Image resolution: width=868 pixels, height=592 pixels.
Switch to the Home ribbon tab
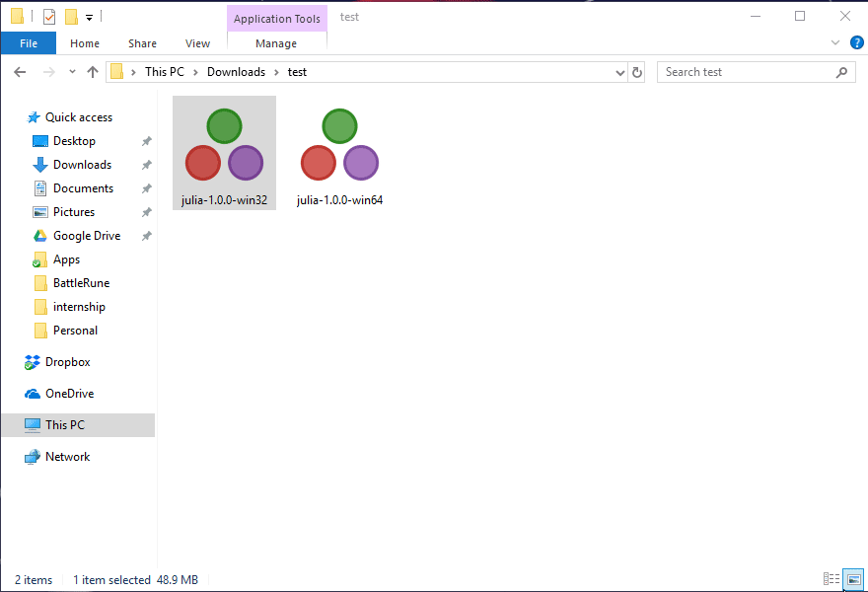tap(85, 43)
